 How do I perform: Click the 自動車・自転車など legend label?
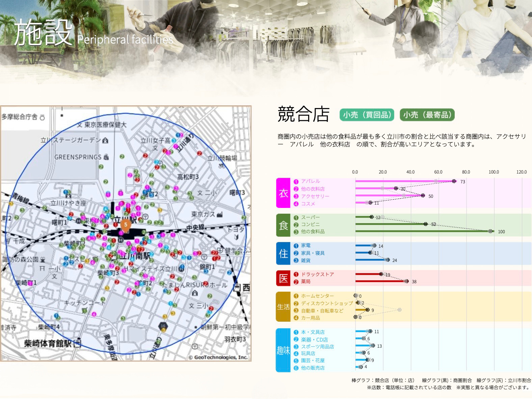coord(322,311)
